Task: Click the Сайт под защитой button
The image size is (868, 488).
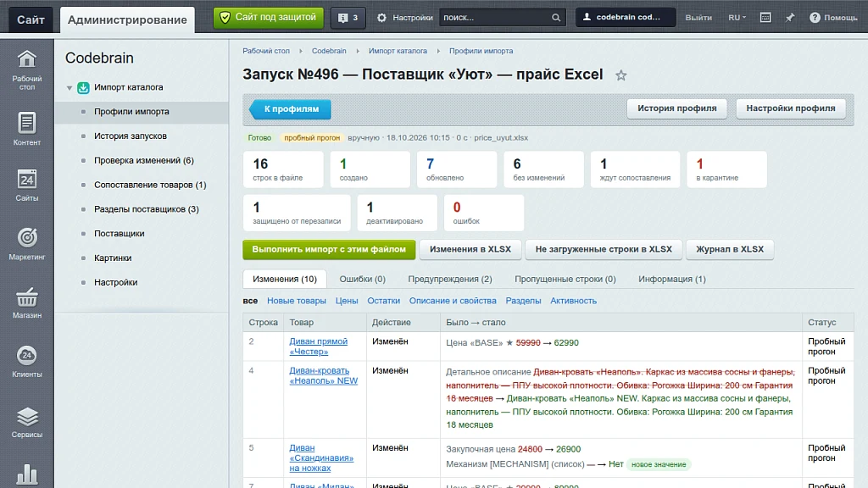Action: click(x=269, y=18)
